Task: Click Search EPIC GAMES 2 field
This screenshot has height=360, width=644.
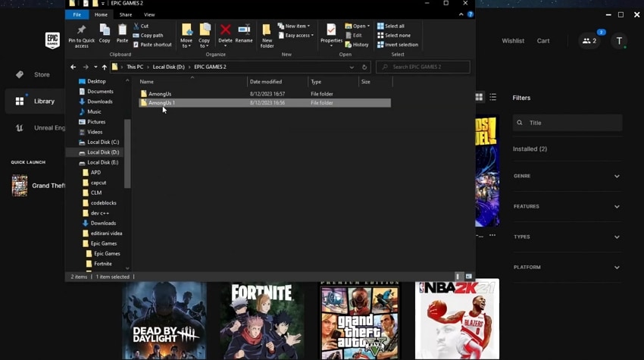Action: click(x=423, y=67)
